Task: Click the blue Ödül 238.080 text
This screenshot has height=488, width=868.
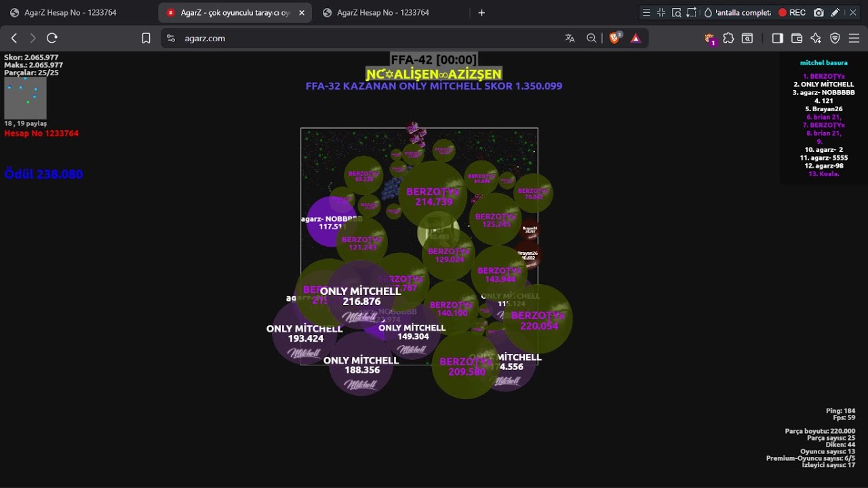Action: [43, 174]
